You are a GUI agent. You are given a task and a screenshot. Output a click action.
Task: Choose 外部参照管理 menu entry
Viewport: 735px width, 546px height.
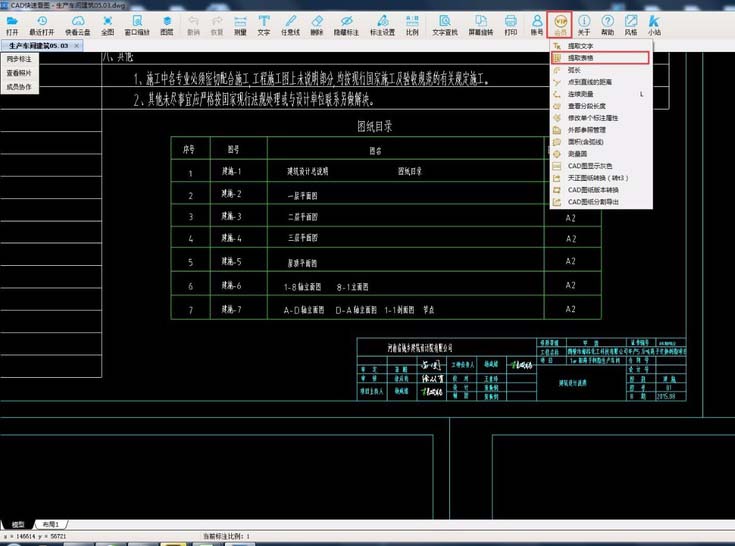coord(601,130)
